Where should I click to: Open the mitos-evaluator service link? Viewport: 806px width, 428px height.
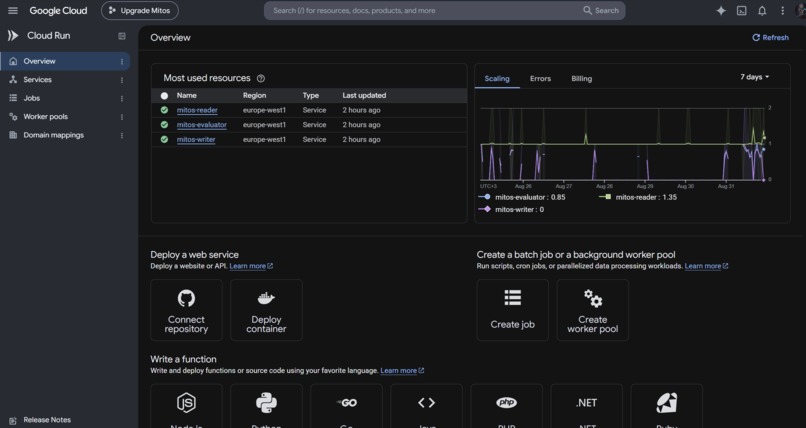[202, 124]
